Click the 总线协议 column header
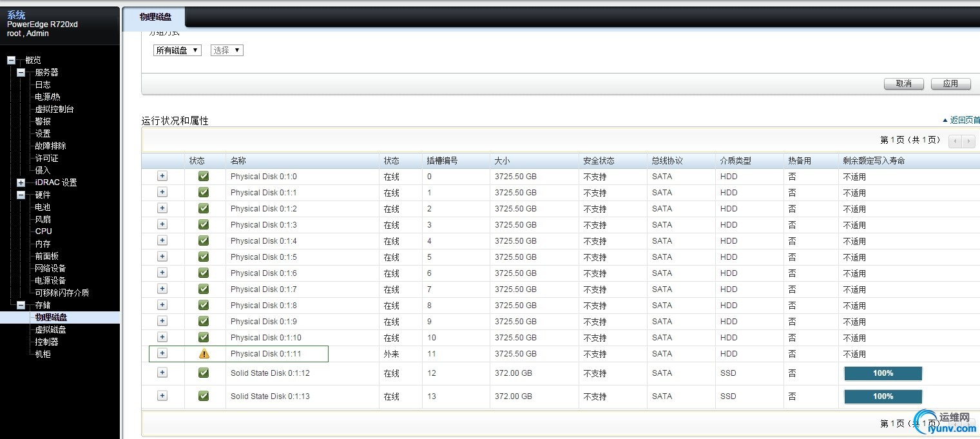 [x=667, y=161]
